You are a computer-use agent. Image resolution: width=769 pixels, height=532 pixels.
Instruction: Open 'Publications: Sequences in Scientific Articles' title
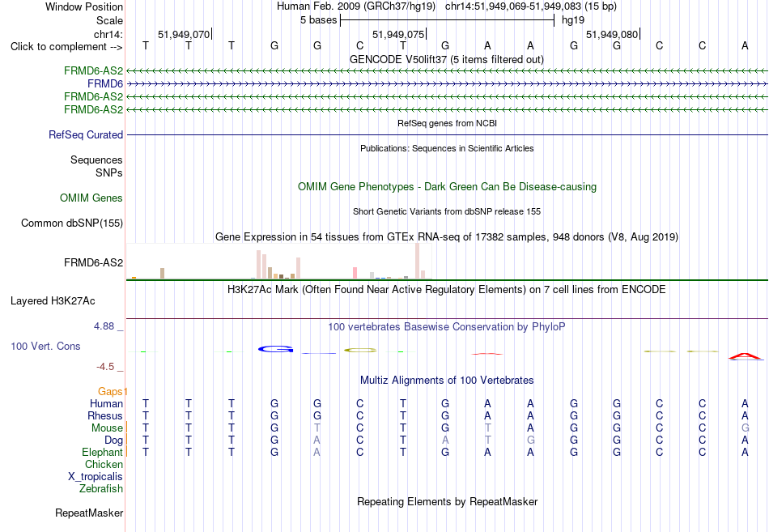coord(447,148)
